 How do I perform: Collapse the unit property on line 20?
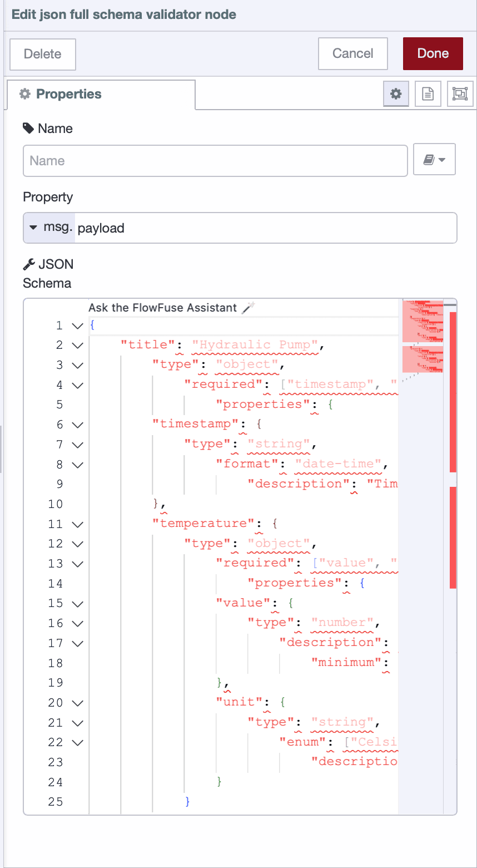(x=78, y=702)
